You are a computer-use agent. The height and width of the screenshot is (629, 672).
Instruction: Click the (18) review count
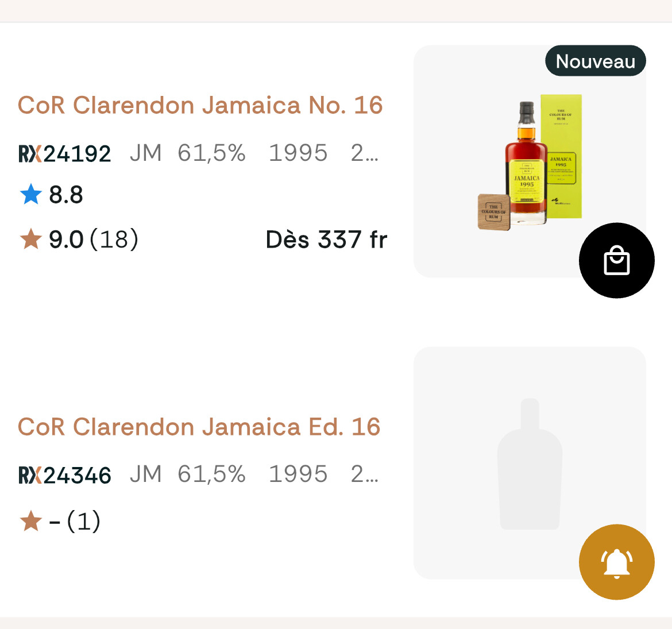pyautogui.click(x=114, y=239)
